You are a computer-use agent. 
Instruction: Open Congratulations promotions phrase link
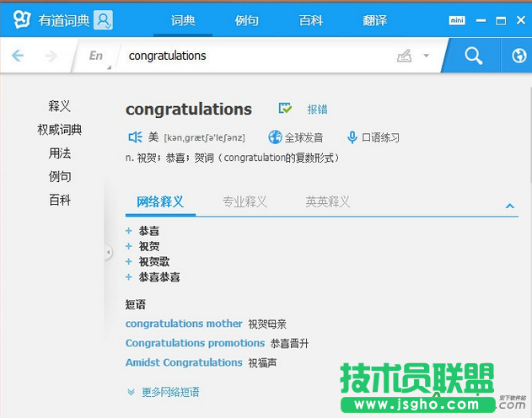(x=195, y=343)
